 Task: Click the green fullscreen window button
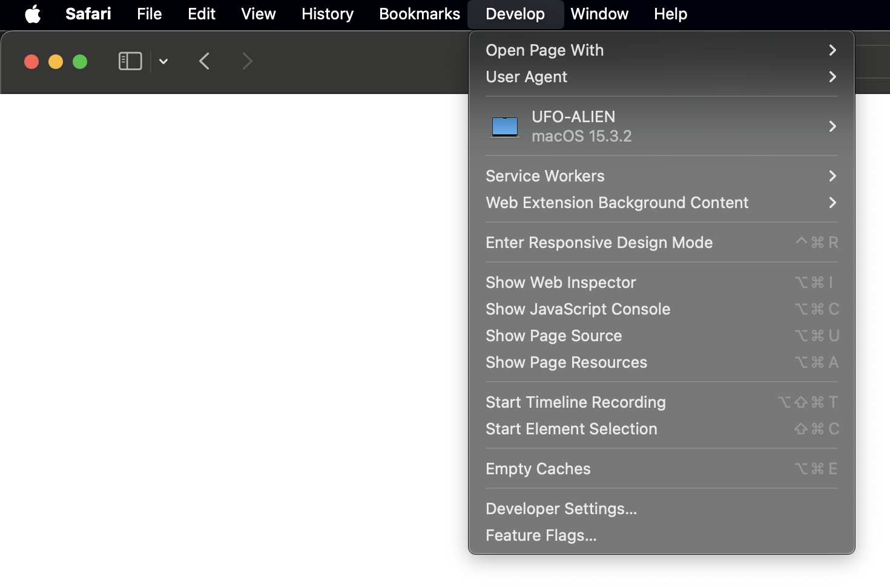[x=80, y=62]
